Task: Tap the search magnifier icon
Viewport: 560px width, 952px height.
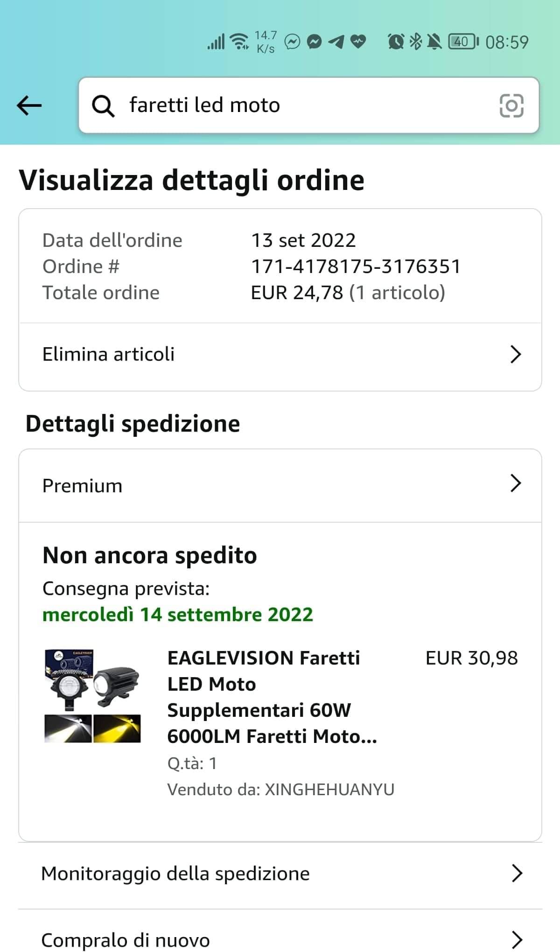Action: pos(103,106)
